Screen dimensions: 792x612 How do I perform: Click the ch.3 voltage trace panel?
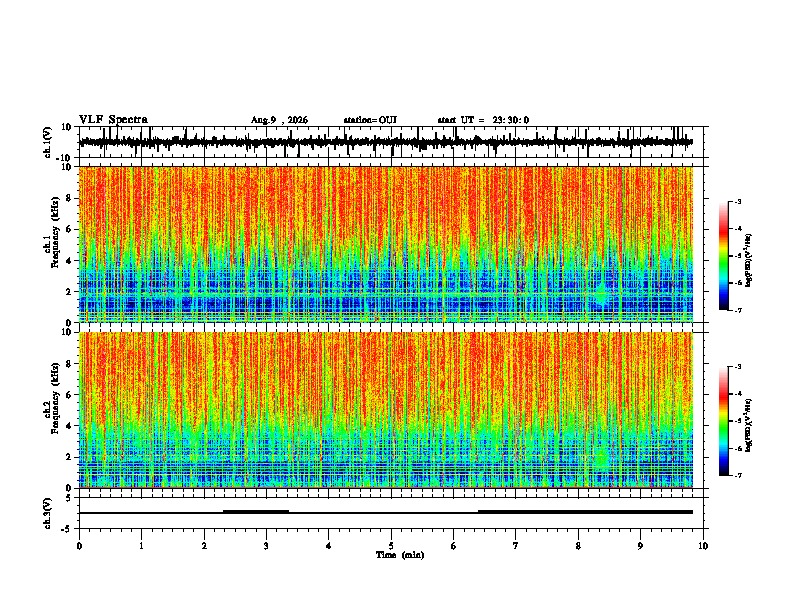pos(391,513)
